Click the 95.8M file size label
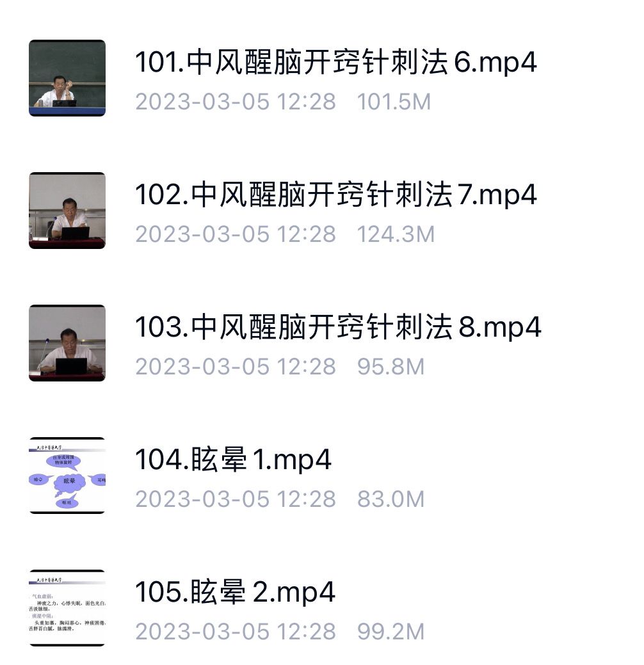The width and height of the screenshot is (644, 665). (x=390, y=367)
